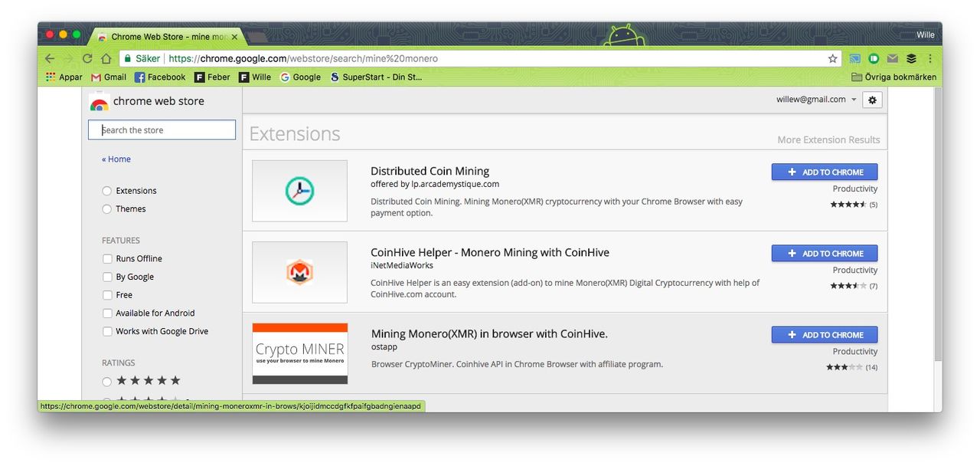Add CoinHive Helper to Chrome
This screenshot has height=466, width=980.
[x=824, y=254]
